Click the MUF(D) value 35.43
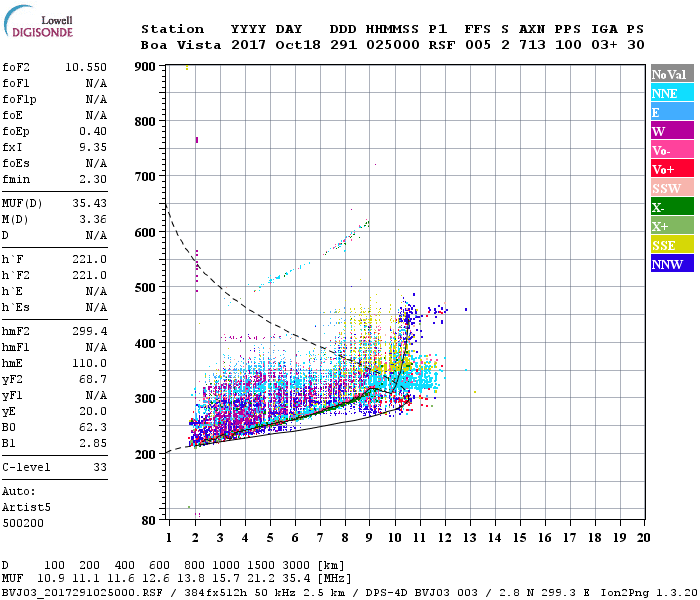The width and height of the screenshot is (700, 600). [89, 203]
